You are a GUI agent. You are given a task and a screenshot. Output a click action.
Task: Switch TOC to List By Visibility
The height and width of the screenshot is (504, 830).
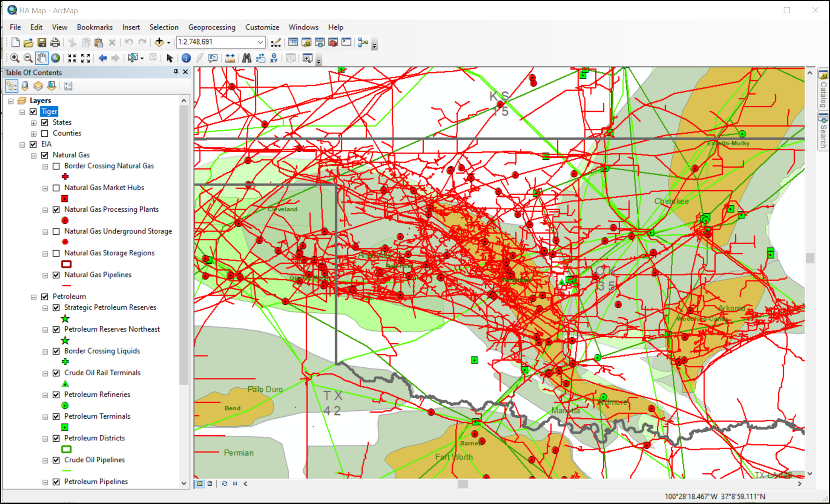[x=38, y=86]
